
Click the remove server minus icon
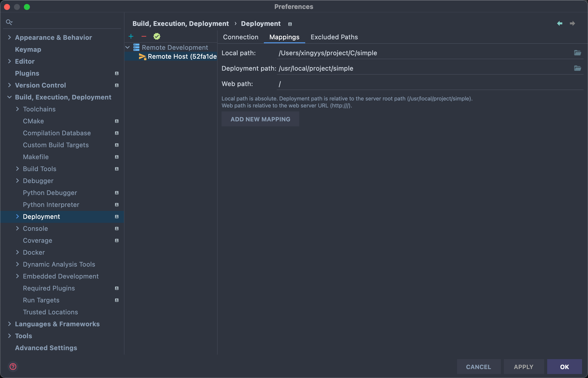144,37
